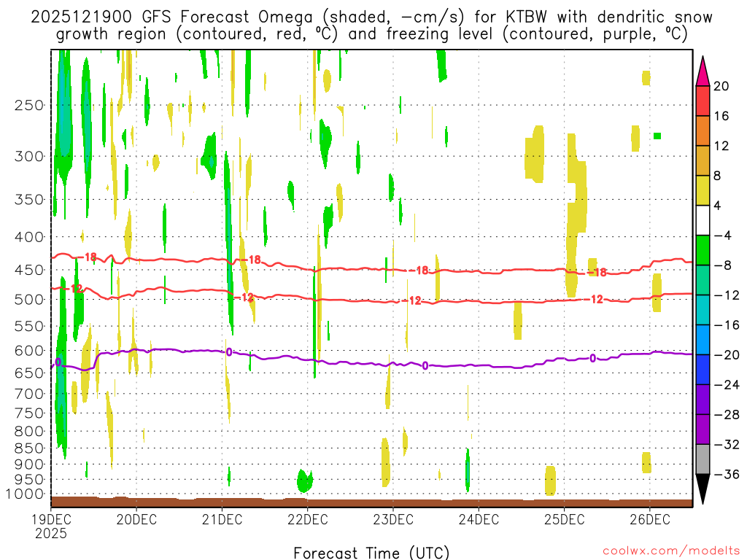Select the gold 8 to 12 colorbar swatch

pos(703,161)
